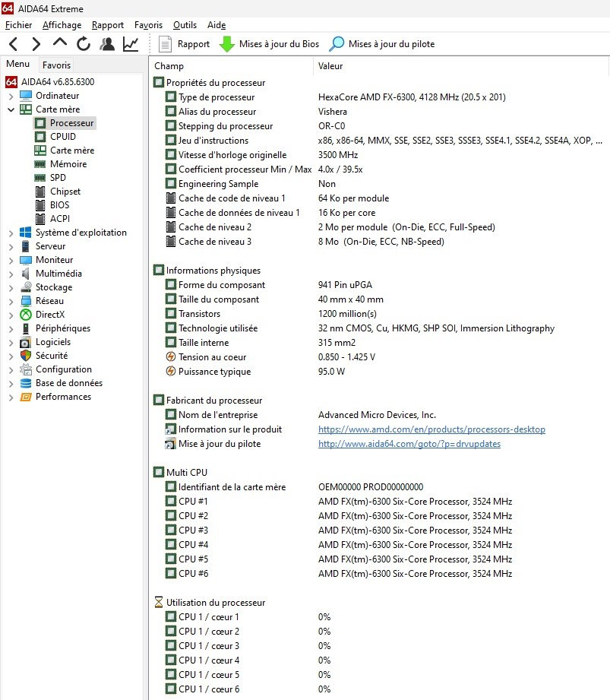Switch to the Menu tab
610x700 pixels.
pos(17,64)
